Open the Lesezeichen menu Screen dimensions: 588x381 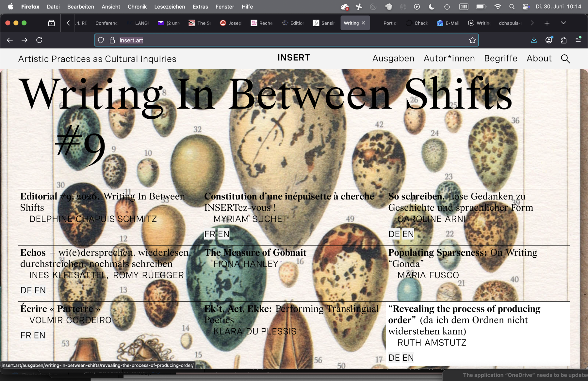point(170,7)
